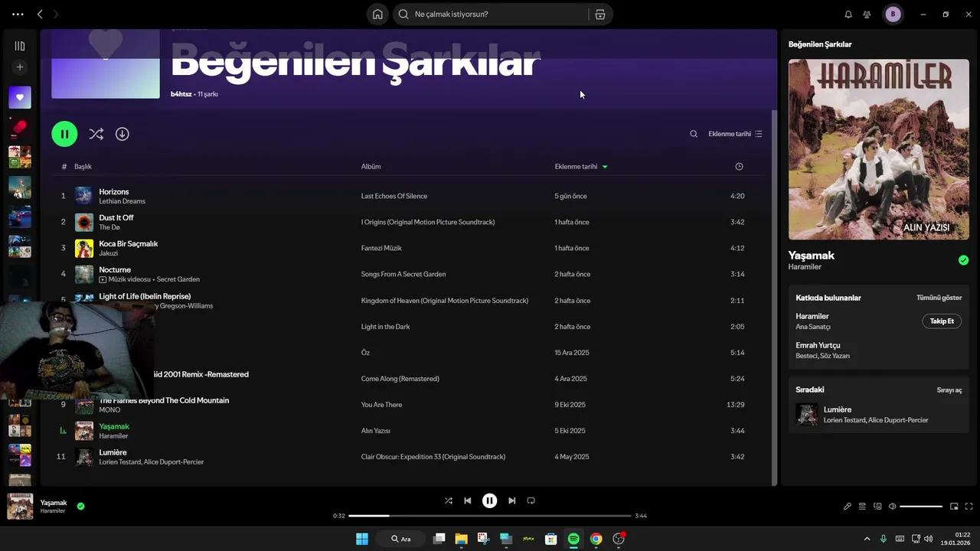Viewport: 980px width, 551px height.
Task: Sort by Albüm column header
Action: coord(371,166)
